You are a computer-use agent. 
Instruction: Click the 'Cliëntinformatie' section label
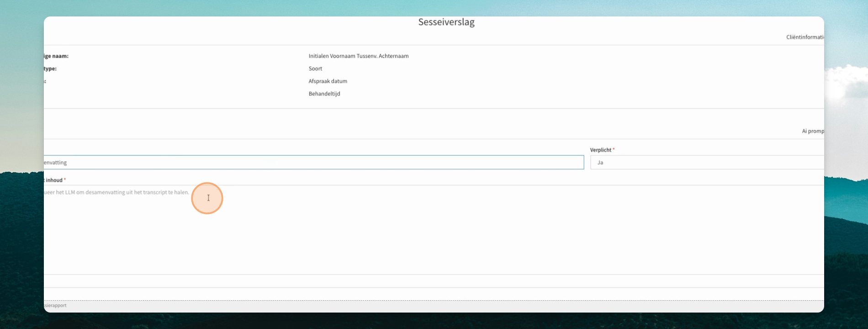click(805, 37)
